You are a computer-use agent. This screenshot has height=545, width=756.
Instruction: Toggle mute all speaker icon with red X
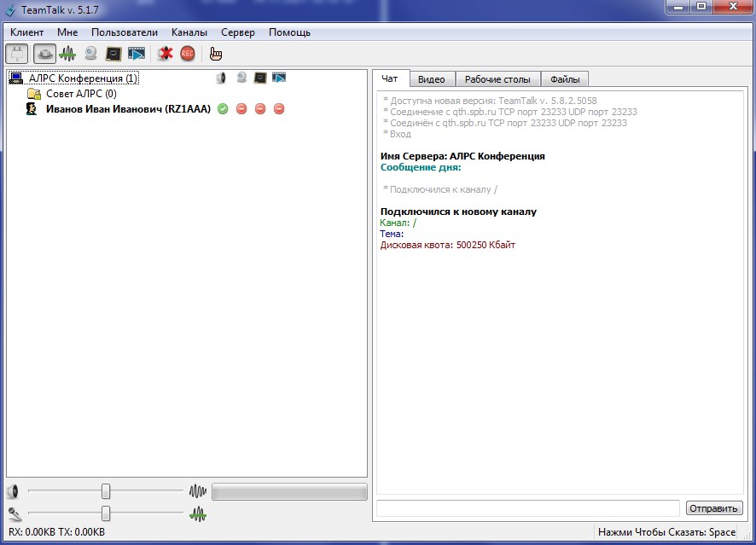coord(166,54)
